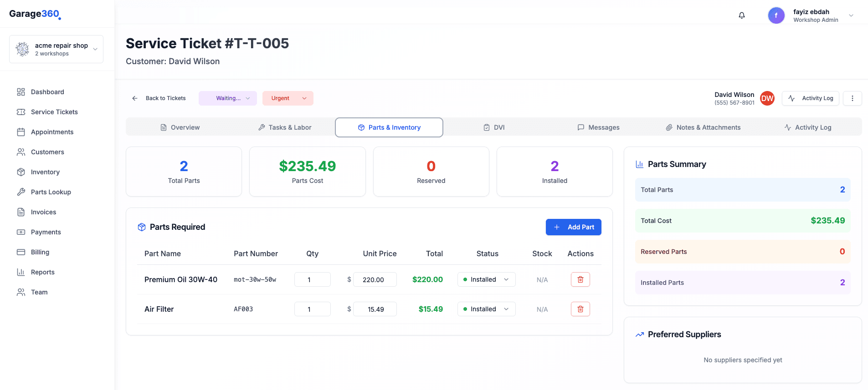
Task: Expand the Waiting status dropdown
Action: click(228, 98)
